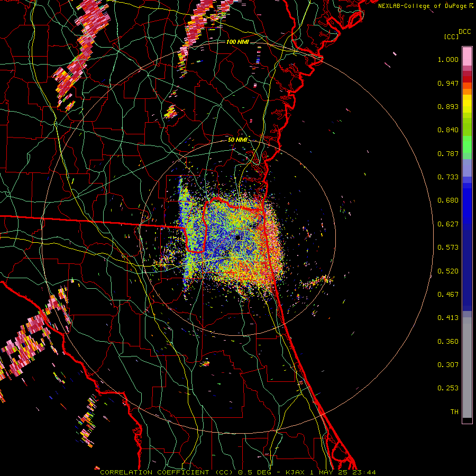The height and width of the screenshot is (476, 476).
Task: Pick the 0.520 legend value
Action: point(448,271)
